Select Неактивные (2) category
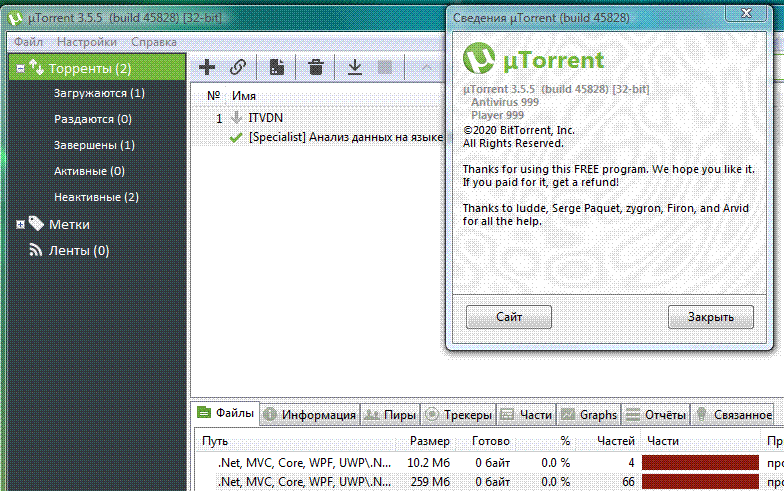784x491 pixels. click(96, 197)
